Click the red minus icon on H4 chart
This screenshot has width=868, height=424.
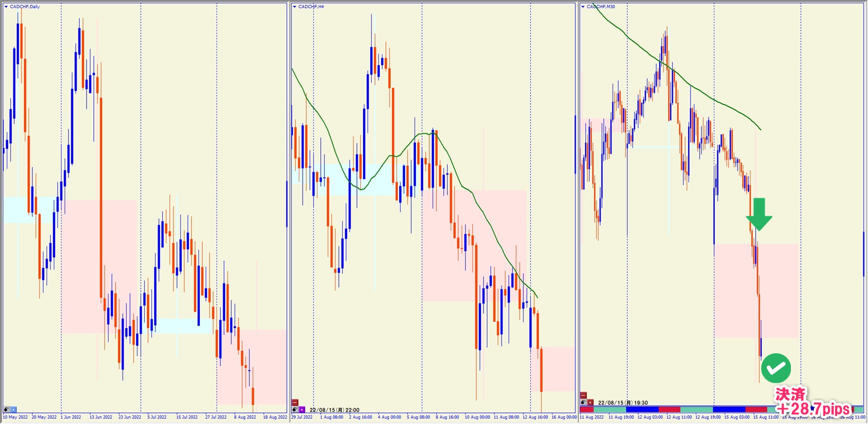(295, 403)
